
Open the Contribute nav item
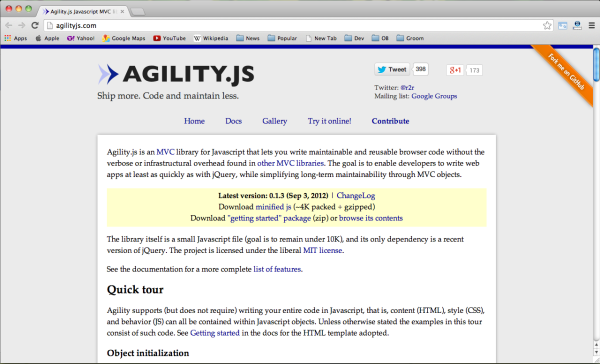point(390,121)
